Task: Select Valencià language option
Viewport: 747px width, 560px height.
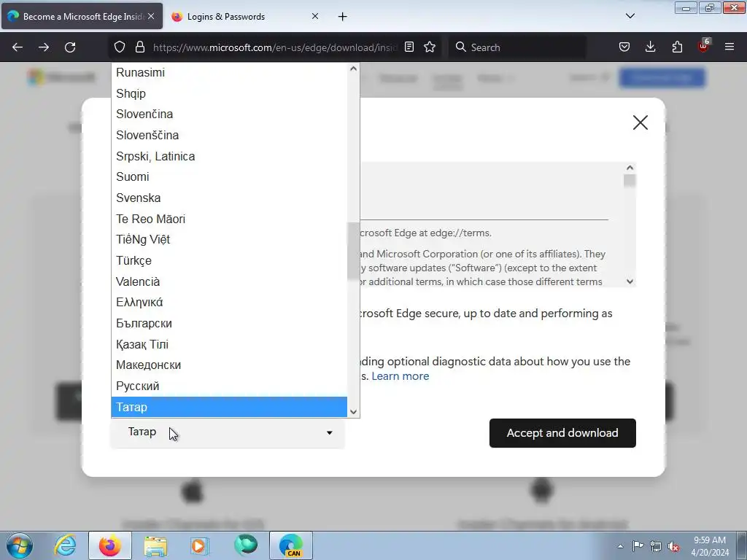Action: (x=229, y=281)
